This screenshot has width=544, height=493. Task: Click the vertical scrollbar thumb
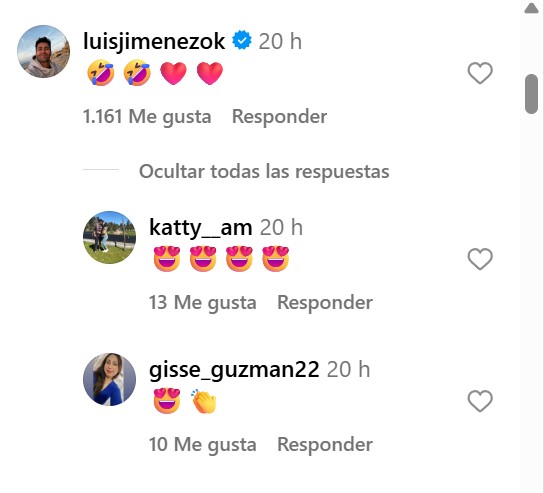531,94
